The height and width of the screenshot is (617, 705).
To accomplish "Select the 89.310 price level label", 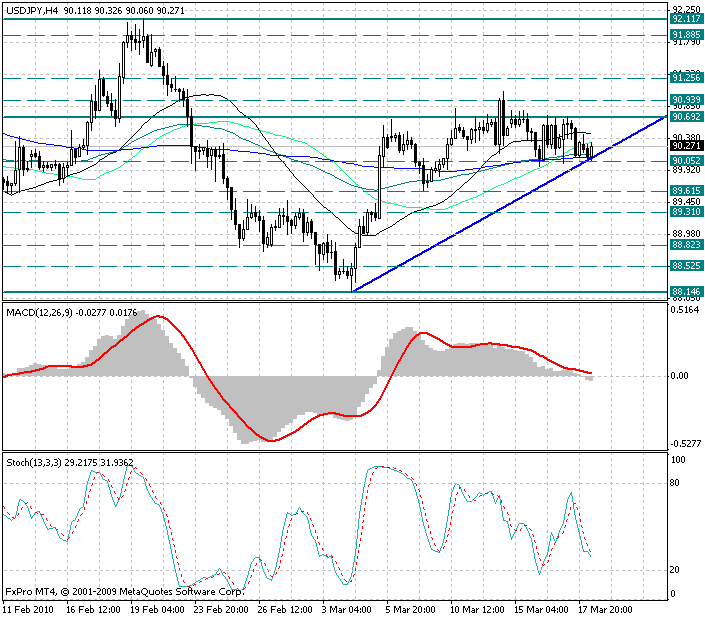I will [686, 212].
